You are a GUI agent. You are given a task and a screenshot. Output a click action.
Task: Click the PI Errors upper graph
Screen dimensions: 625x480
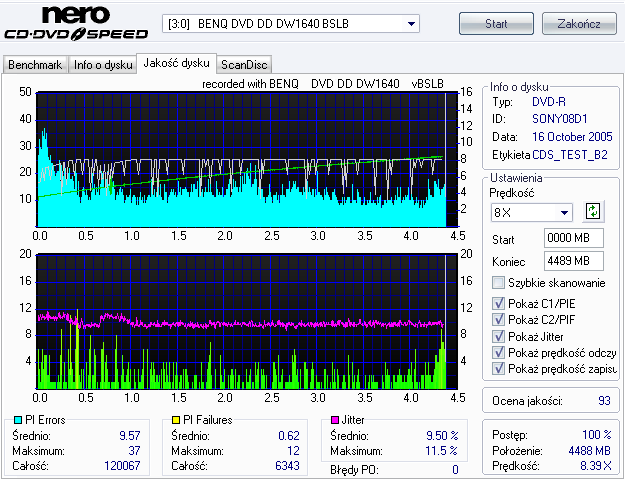coord(247,159)
